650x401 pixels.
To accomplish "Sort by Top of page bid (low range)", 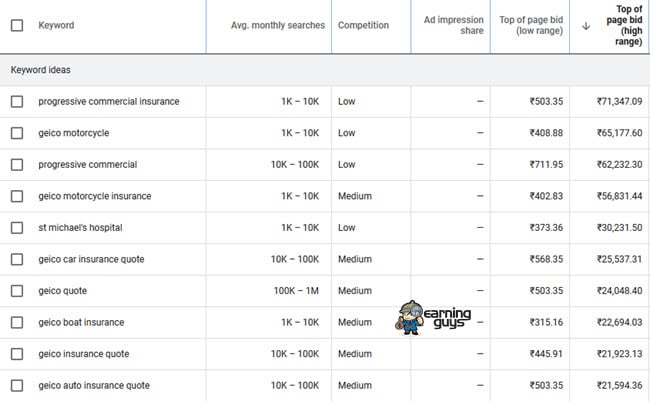I will click(531, 25).
